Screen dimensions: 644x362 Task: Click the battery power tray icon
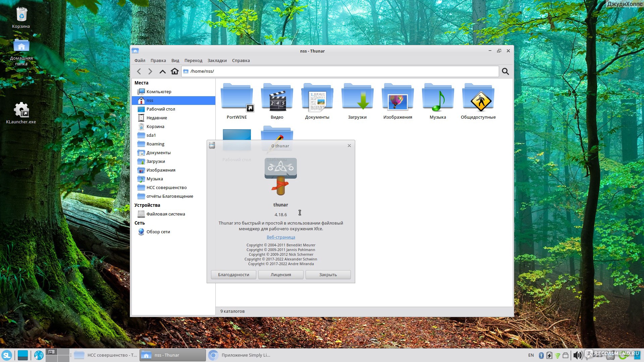click(549, 355)
